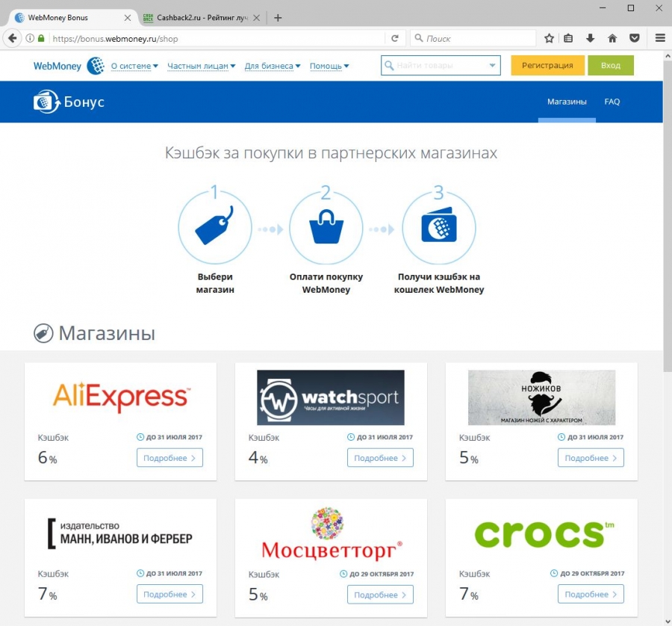Switch to the Cashback2.ru browser tab
The width and height of the screenshot is (672, 626).
(x=202, y=18)
